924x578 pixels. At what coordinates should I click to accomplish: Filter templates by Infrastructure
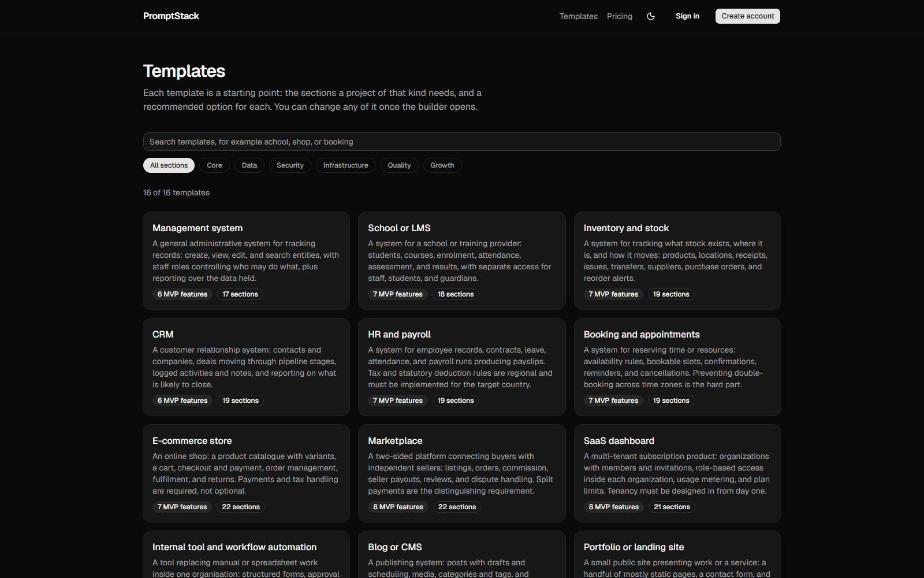(345, 165)
